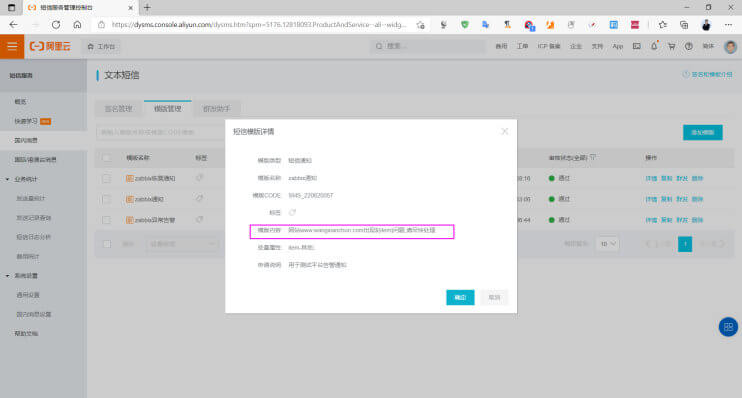742x398 pixels.
Task: Open 工单 in top navigation
Action: pyautogui.click(x=522, y=46)
